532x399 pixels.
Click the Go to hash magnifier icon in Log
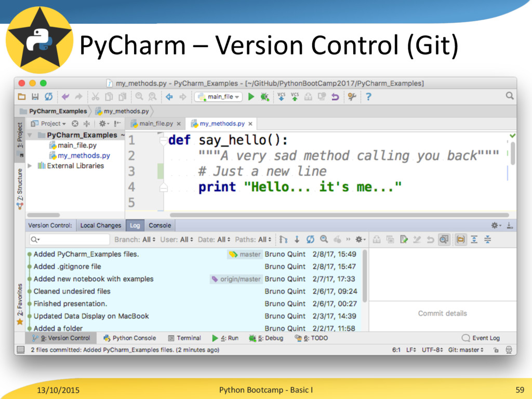coord(324,240)
